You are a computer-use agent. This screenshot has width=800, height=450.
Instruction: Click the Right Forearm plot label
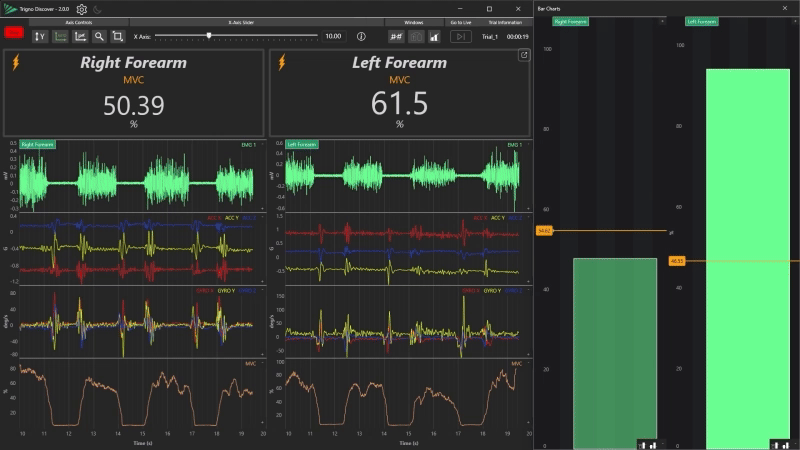[x=38, y=145]
